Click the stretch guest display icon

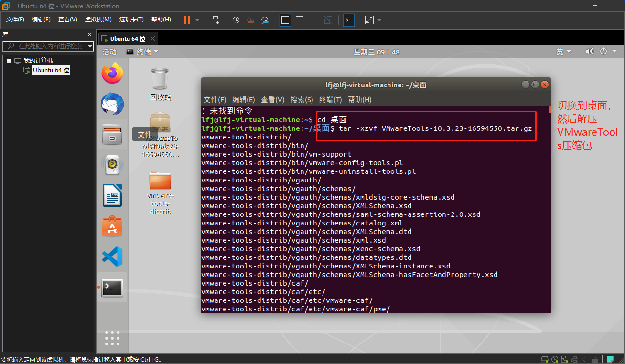coord(369,20)
